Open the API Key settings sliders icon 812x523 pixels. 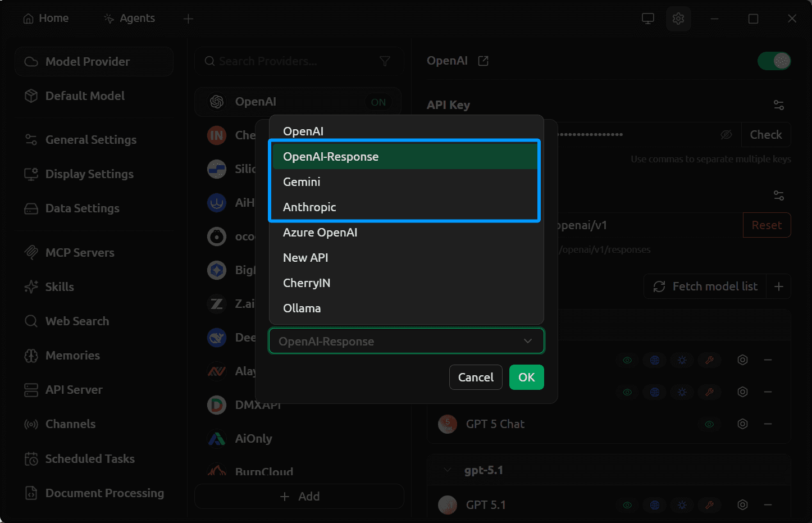(x=779, y=105)
